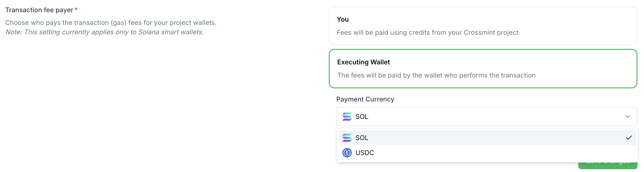Select the "You" fee payer card
The image size is (644, 172).
click(483, 26)
